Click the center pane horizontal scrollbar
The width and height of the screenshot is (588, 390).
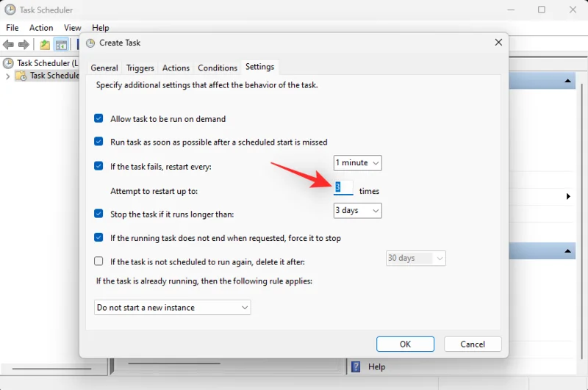174,363
